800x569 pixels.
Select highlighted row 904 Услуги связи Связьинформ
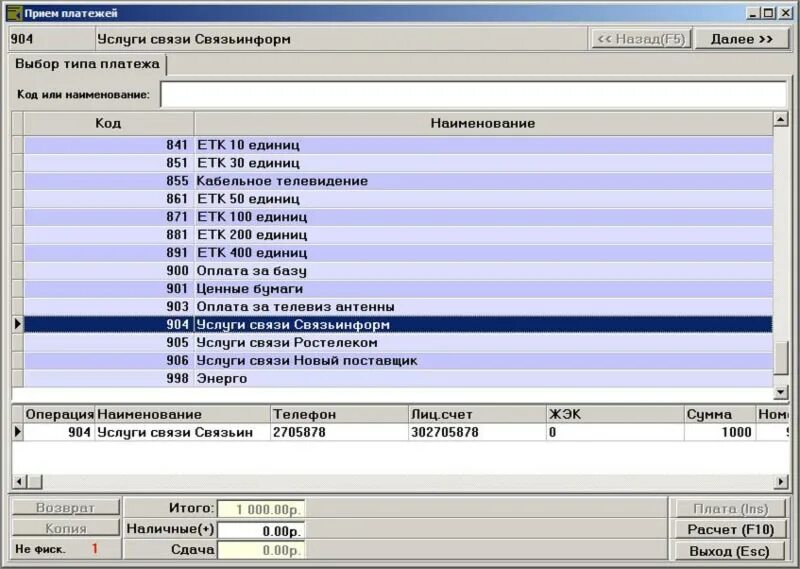(398, 325)
